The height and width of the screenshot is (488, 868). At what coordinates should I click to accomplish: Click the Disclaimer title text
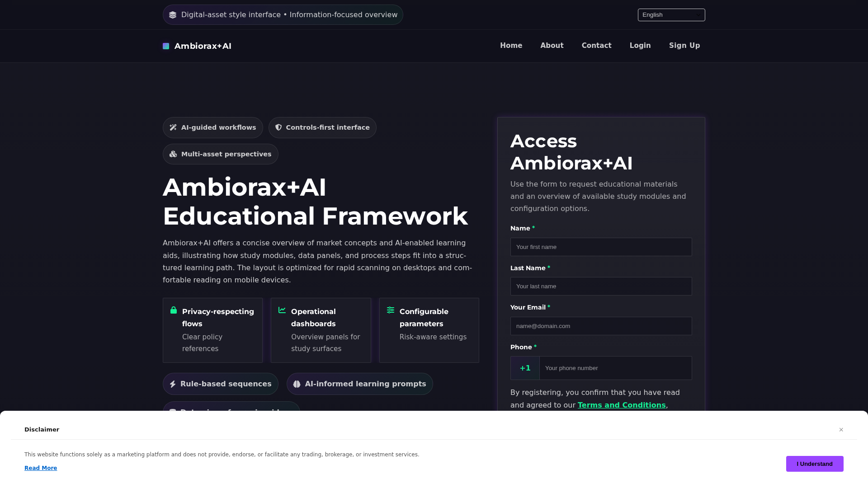(x=42, y=430)
